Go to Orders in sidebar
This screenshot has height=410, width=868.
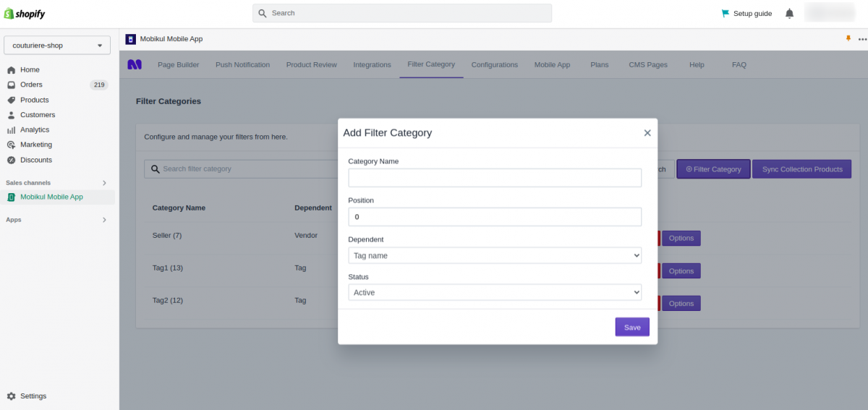[x=31, y=85]
